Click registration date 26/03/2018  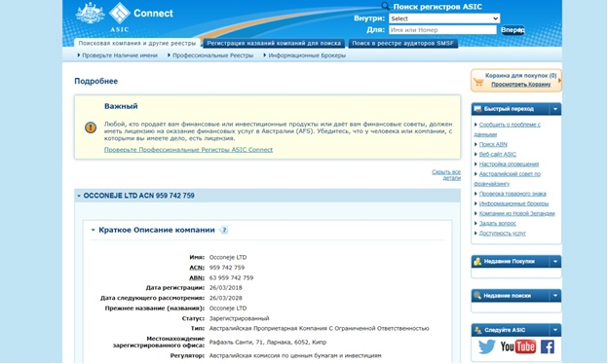click(x=226, y=288)
